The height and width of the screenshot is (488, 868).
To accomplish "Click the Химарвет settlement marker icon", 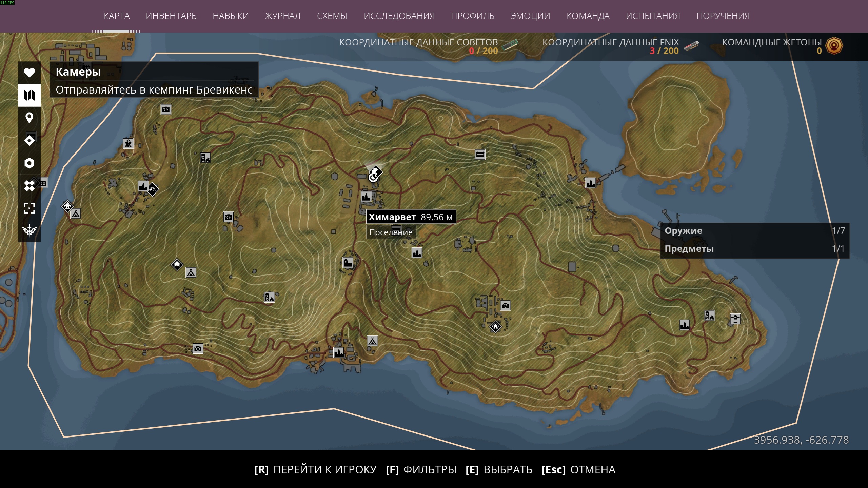I will tap(366, 196).
